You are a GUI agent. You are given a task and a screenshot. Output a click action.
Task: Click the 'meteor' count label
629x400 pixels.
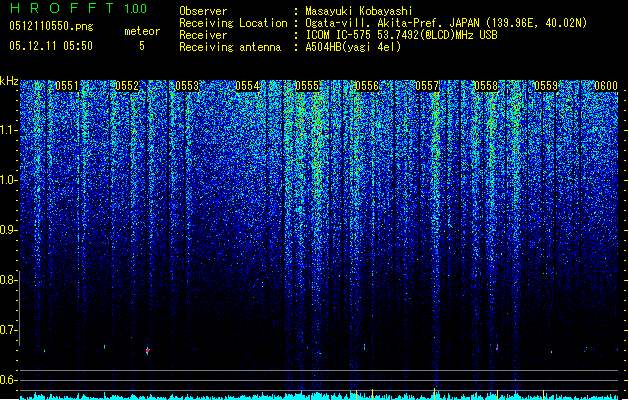click(142, 31)
